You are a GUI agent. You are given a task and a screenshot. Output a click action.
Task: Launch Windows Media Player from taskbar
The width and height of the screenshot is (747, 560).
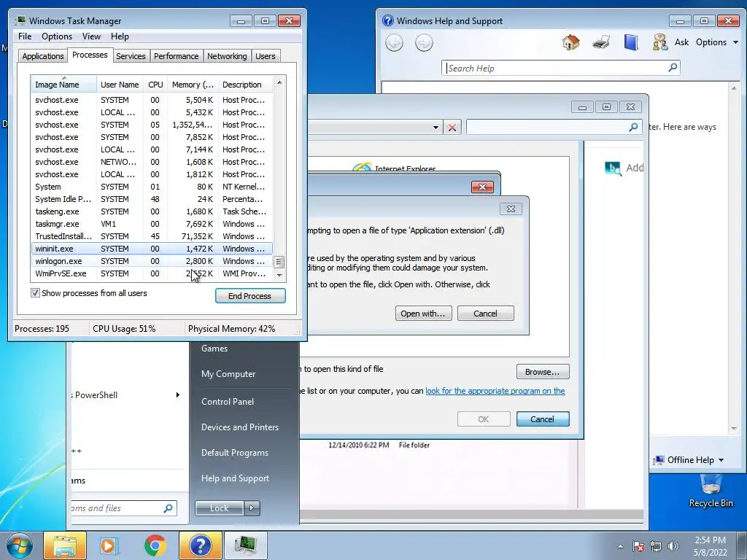109,545
